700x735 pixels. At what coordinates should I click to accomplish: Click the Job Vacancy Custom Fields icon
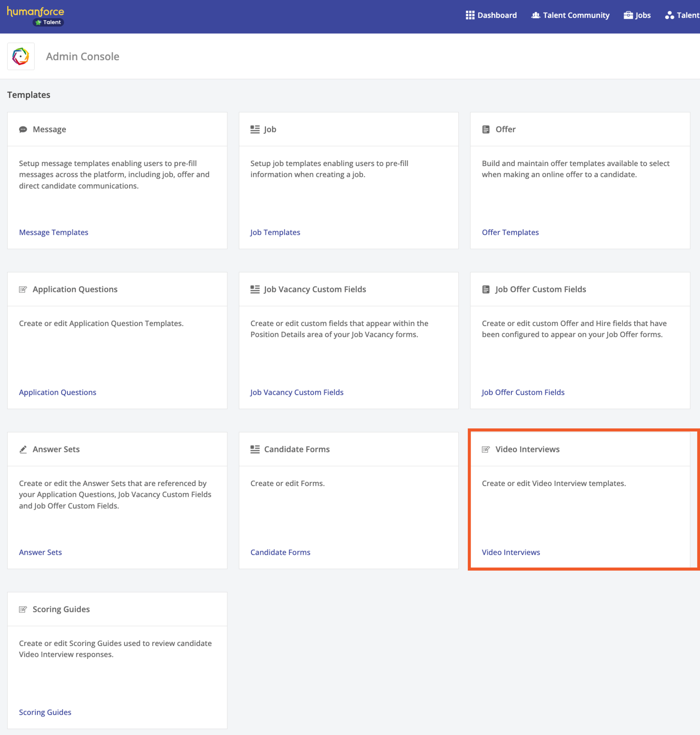coord(255,289)
